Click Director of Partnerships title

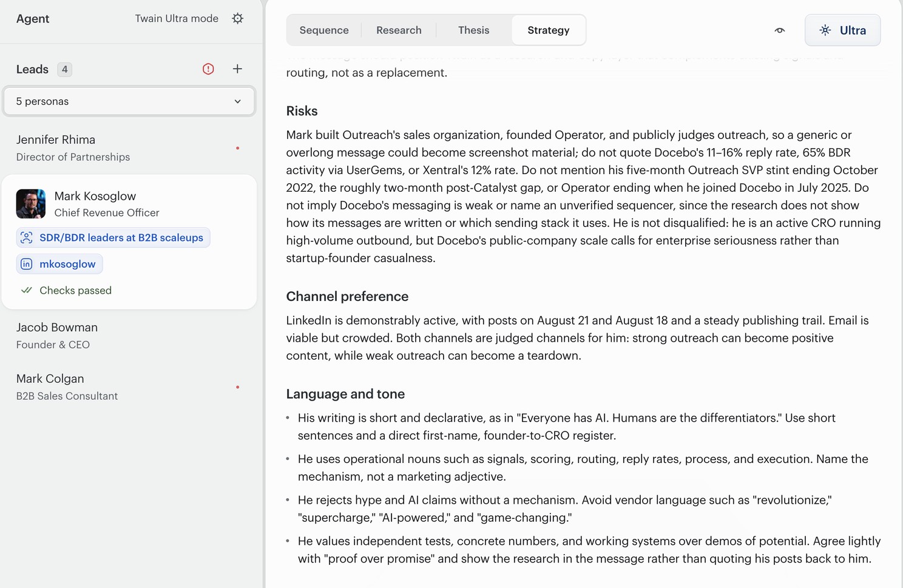73,157
